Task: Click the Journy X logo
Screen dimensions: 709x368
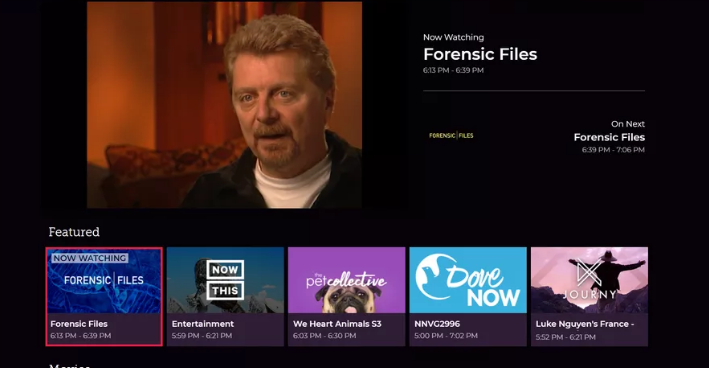Action: click(x=589, y=273)
